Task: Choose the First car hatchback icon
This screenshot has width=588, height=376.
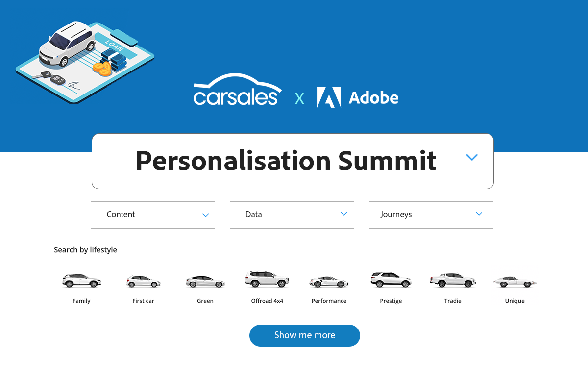Action: (x=143, y=282)
